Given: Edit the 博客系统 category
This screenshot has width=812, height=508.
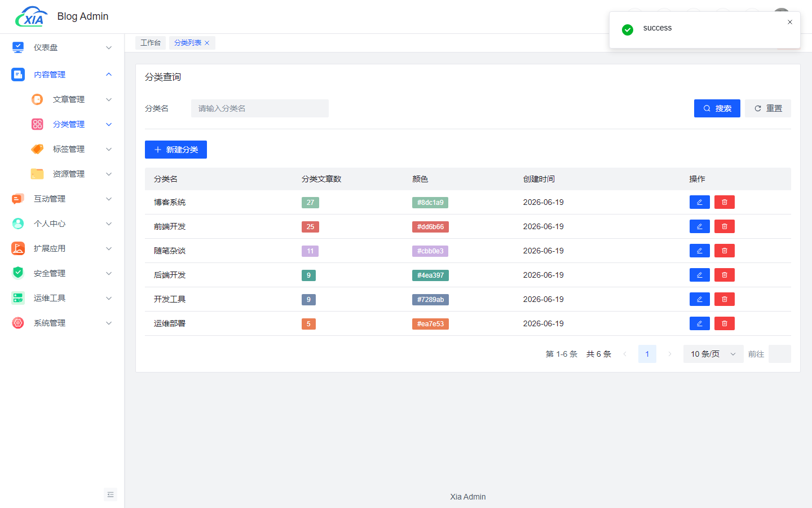Looking at the screenshot, I should (x=700, y=202).
